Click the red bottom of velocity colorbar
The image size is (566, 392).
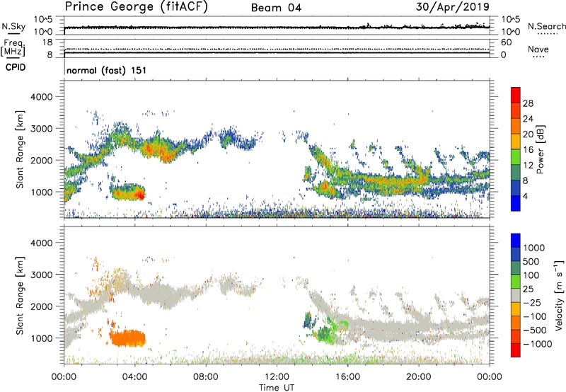[x=516, y=350]
